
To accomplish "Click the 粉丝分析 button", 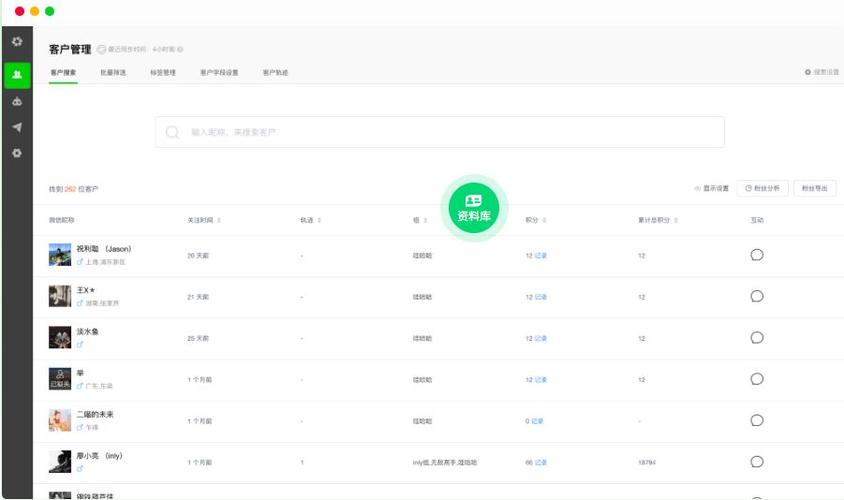I will coord(762,188).
